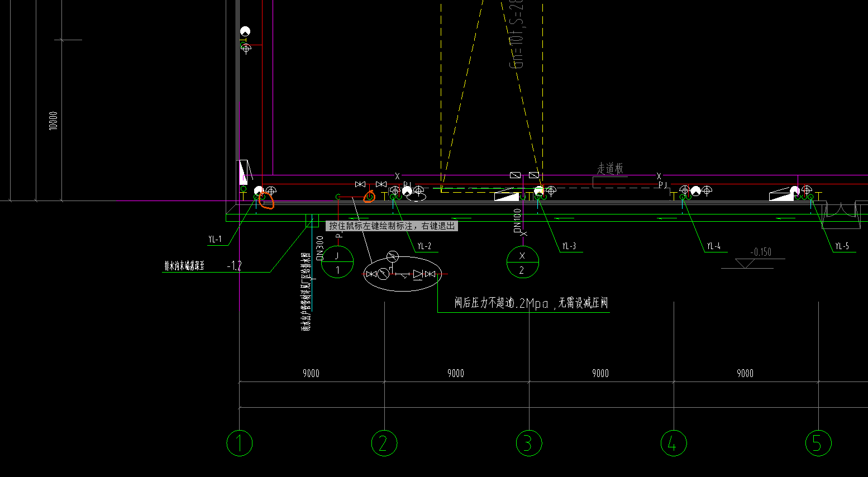This screenshot has width=868, height=477.
Task: Select the left gate valve symbol above red pipe
Action: point(360,184)
